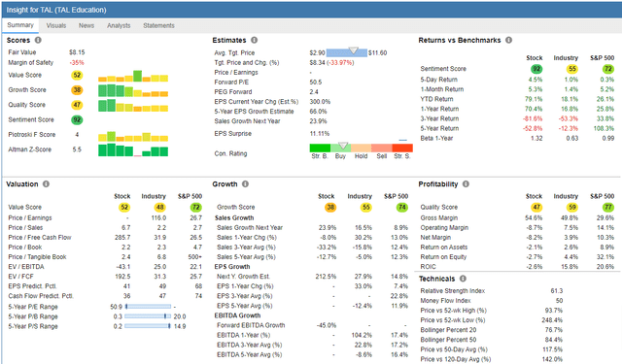This screenshot has height=364, width=622.
Task: Click the EPS Surprise 11.11% value
Action: [x=320, y=134]
